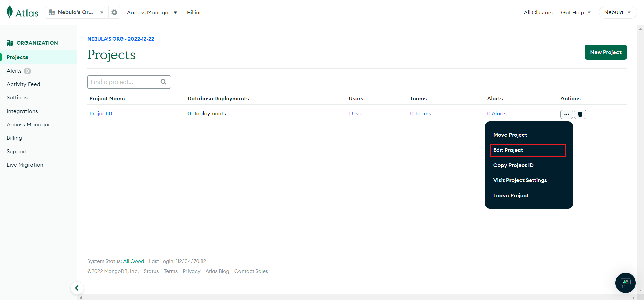Open the Project 0 link
Screen dimensions: 644x300
101,113
